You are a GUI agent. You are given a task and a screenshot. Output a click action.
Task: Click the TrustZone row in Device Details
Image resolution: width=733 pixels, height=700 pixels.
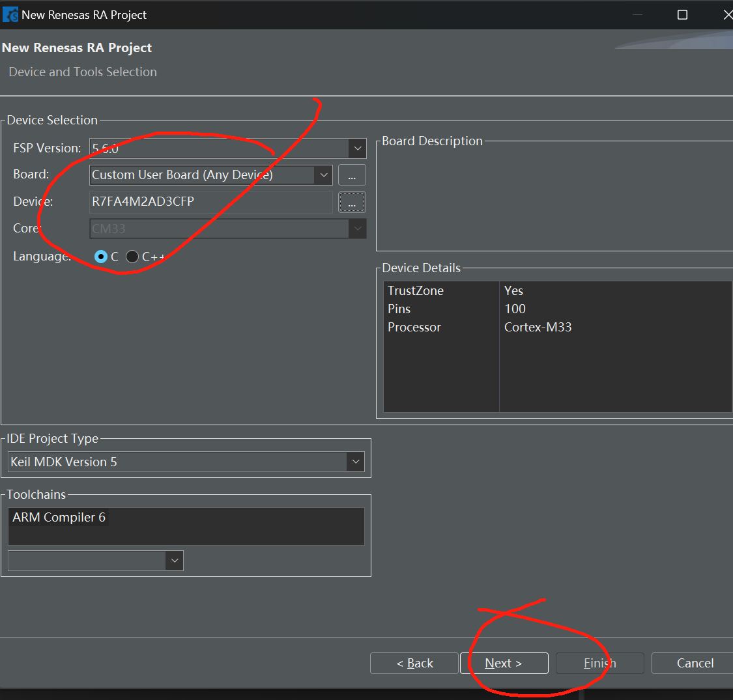pos(557,290)
